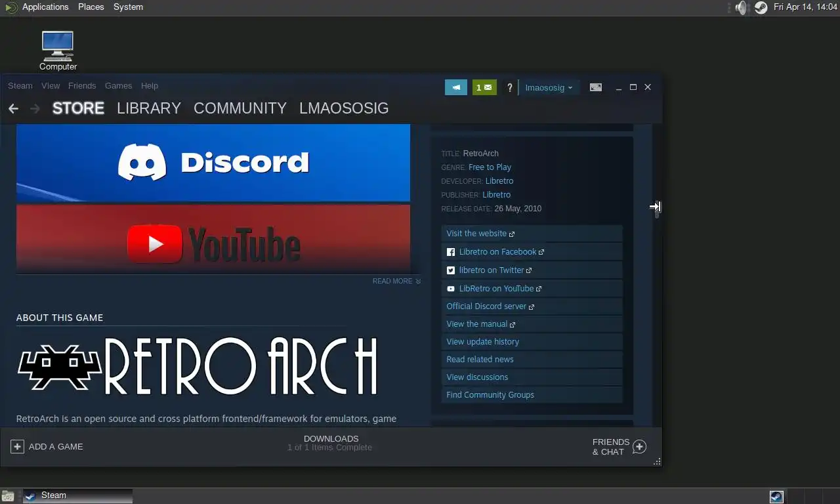Screen dimensions: 840x504
Task: Switch to the COMMUNITY tab
Action: (240, 108)
